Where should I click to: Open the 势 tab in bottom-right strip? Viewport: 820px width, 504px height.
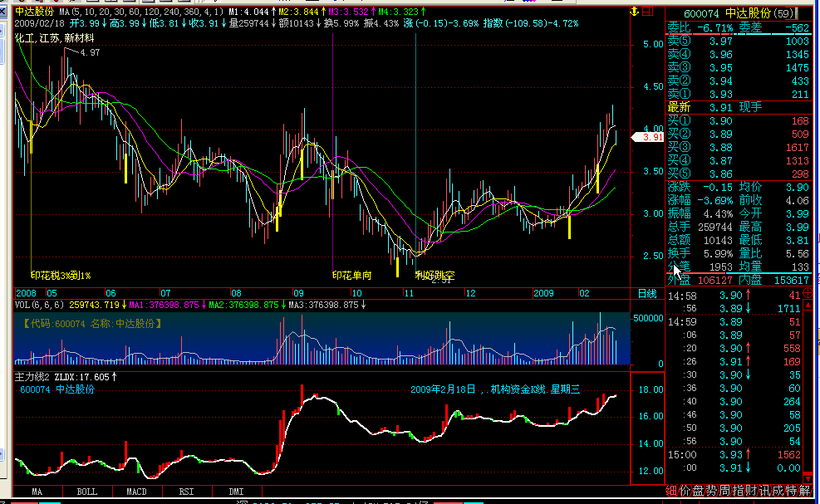tap(711, 491)
